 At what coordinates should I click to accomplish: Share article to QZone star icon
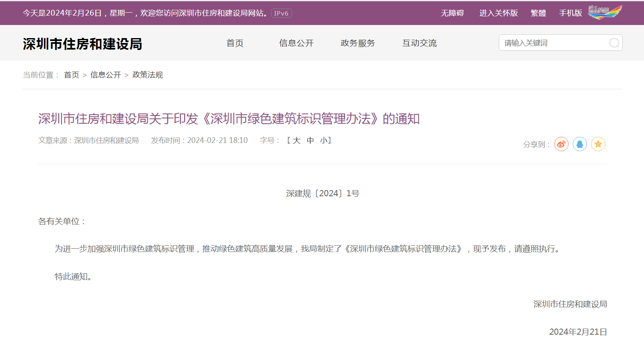pos(598,144)
